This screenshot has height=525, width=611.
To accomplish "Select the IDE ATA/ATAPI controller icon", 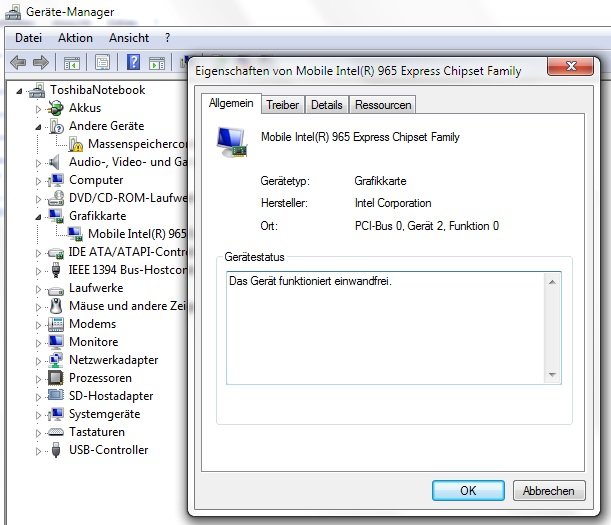I will [x=56, y=253].
